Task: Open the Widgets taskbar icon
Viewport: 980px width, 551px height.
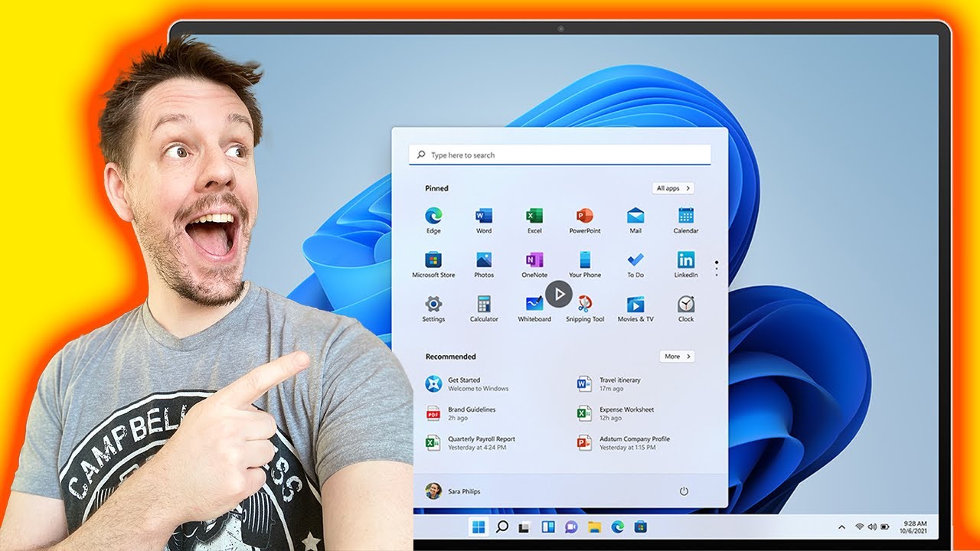Action: [548, 527]
